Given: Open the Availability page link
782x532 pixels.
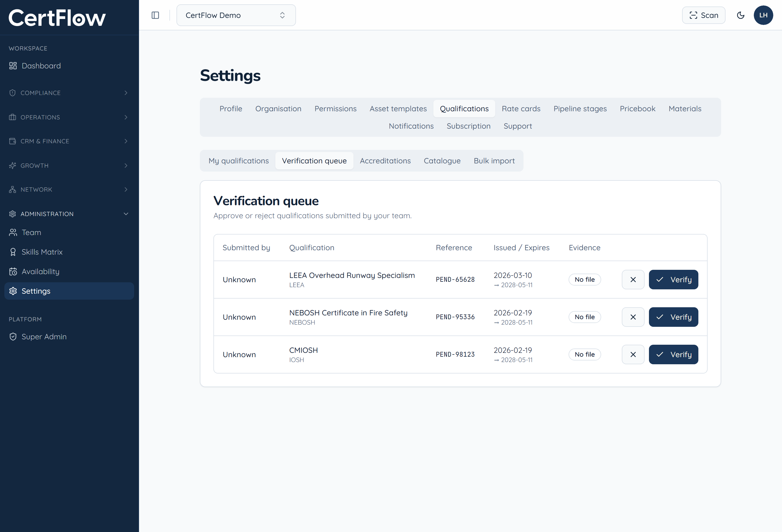Looking at the screenshot, I should (69, 271).
